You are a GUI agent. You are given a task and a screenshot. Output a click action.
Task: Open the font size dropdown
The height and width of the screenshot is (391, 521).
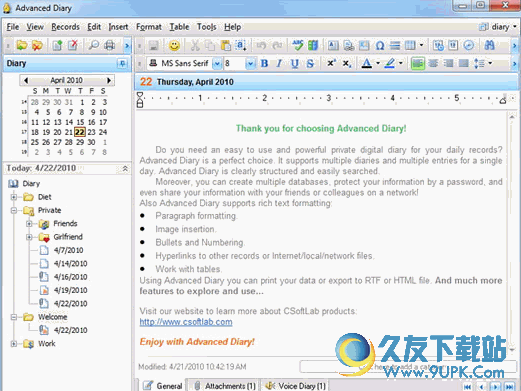click(x=250, y=63)
